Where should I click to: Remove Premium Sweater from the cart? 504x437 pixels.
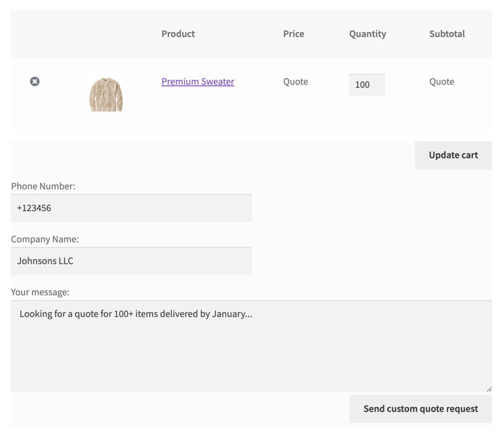35,81
